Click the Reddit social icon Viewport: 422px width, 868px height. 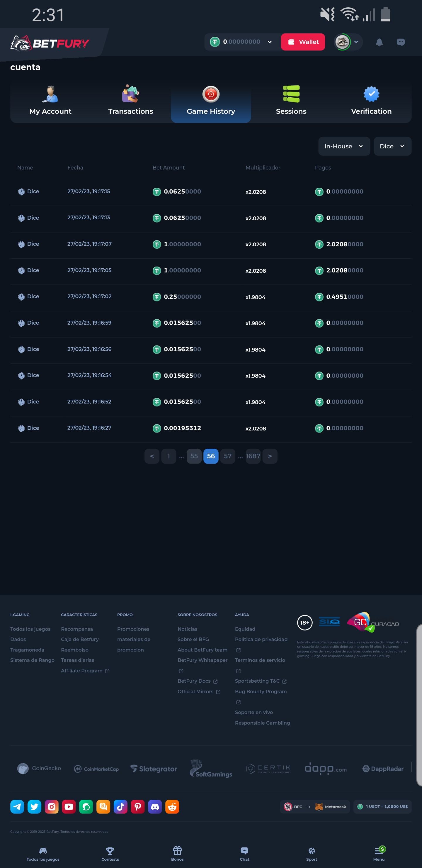coord(172,807)
